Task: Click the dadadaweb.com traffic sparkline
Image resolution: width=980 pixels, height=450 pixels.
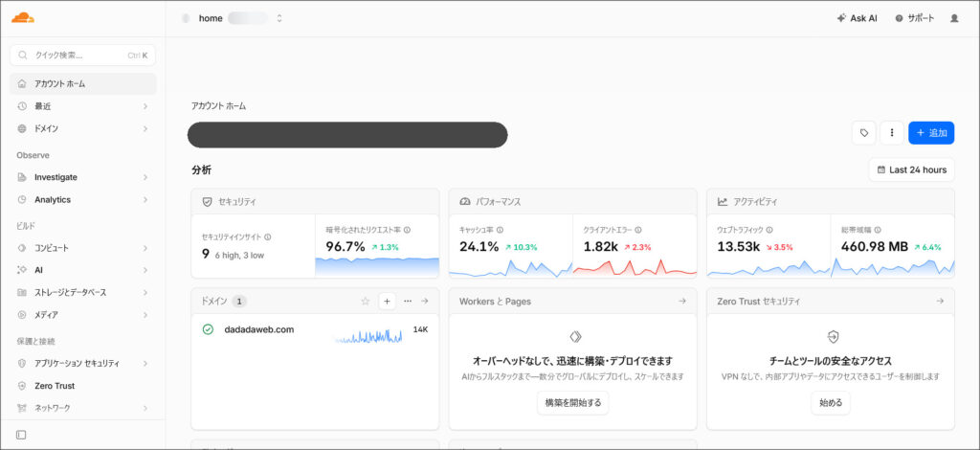Action: [368, 336]
